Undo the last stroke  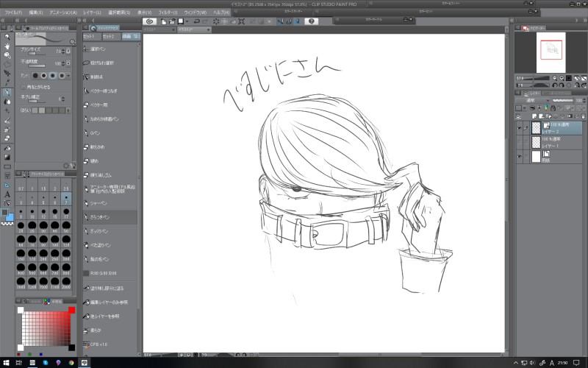[x=196, y=21]
